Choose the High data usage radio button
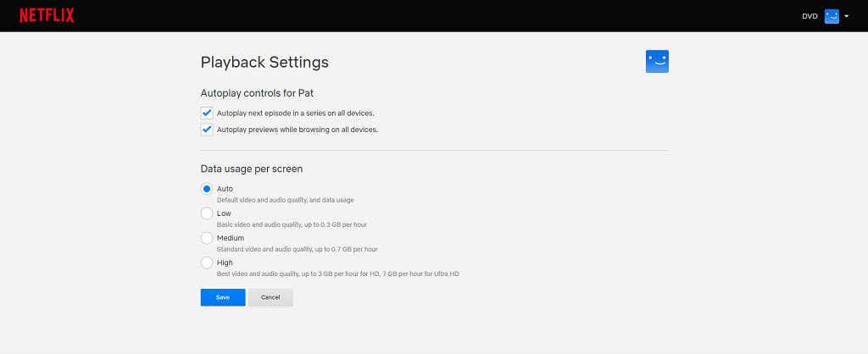This screenshot has width=868, height=354. click(x=207, y=263)
